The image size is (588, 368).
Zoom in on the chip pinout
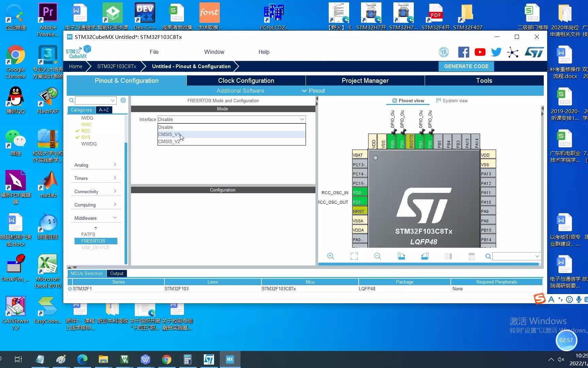(330, 256)
